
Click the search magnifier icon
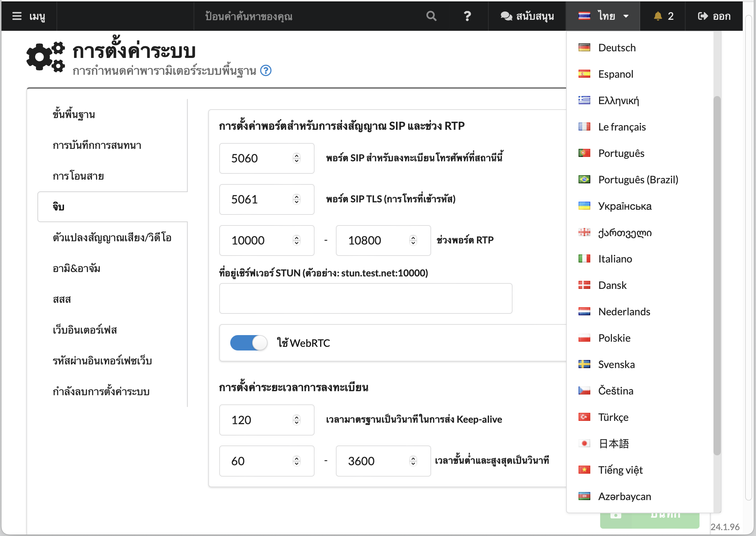click(x=431, y=16)
